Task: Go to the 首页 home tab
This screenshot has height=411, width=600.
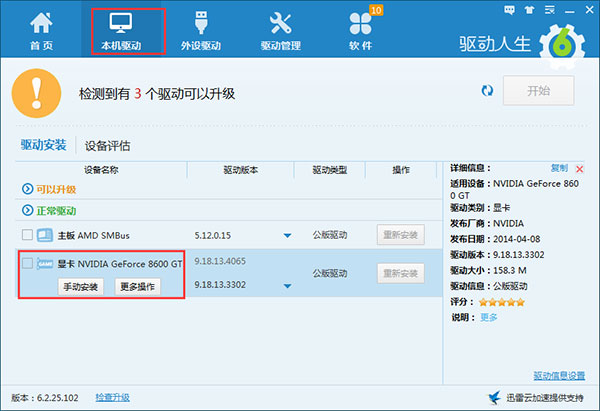Action: click(41, 31)
